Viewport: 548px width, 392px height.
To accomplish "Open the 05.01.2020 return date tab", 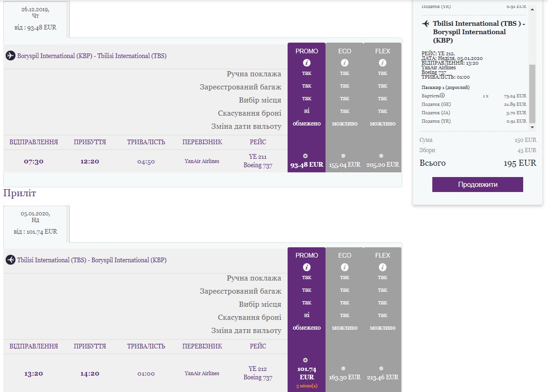I will click(36, 223).
